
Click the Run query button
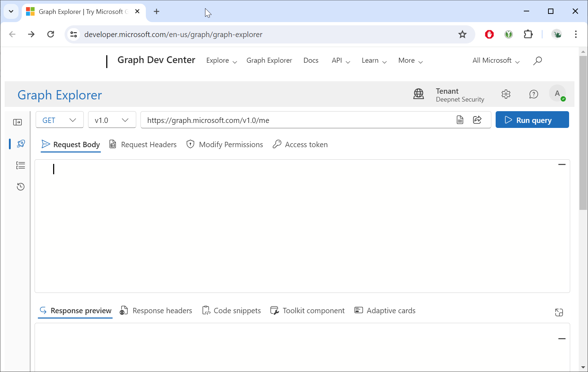tap(532, 120)
